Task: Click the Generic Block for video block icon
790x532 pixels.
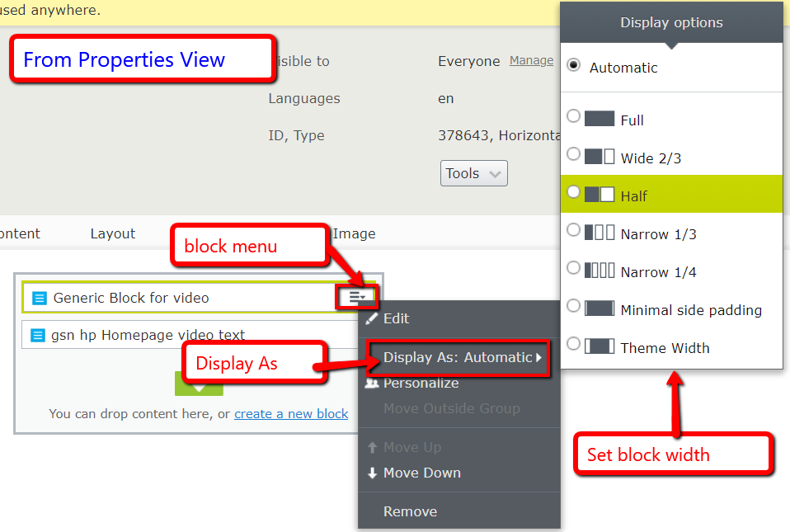Action: click(x=39, y=298)
